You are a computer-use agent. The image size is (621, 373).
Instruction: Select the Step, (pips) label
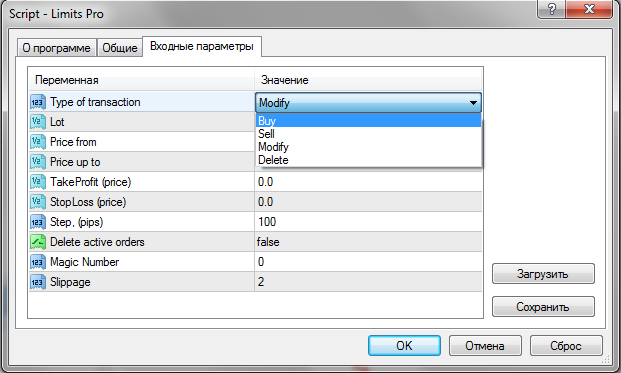(x=76, y=222)
